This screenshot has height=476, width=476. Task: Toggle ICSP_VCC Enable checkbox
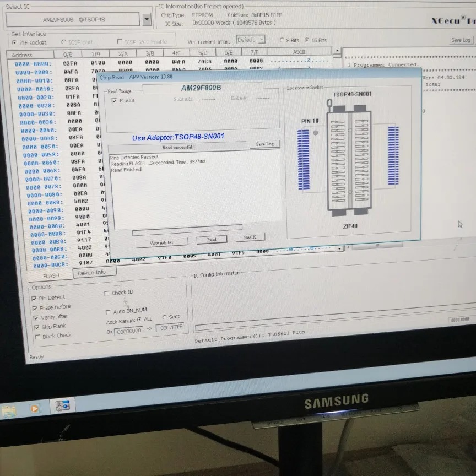pos(120,41)
